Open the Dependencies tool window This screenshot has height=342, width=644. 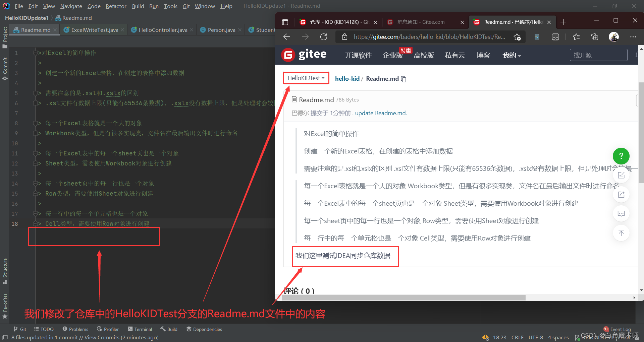tap(204, 329)
